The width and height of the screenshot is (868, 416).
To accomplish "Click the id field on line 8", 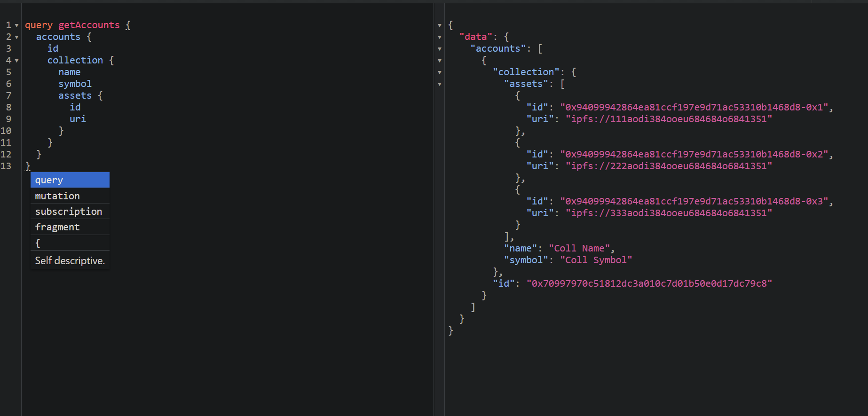I will [x=75, y=107].
